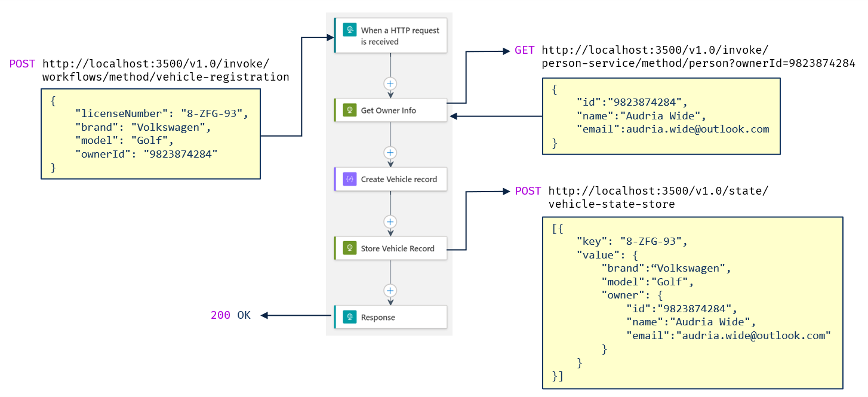Click the '"model": "Golf",' request body line
Image resolution: width=868 pixels, height=397 pixels.
point(124,141)
